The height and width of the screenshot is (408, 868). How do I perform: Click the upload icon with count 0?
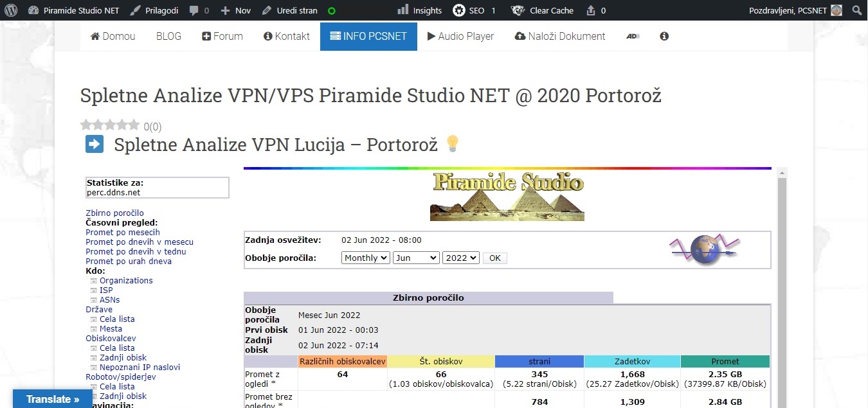596,10
